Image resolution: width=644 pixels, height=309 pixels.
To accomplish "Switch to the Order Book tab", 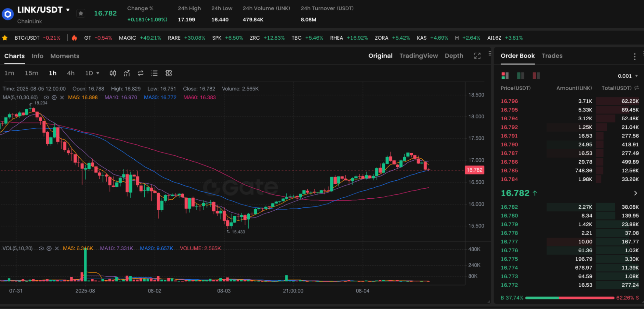I will click(517, 56).
